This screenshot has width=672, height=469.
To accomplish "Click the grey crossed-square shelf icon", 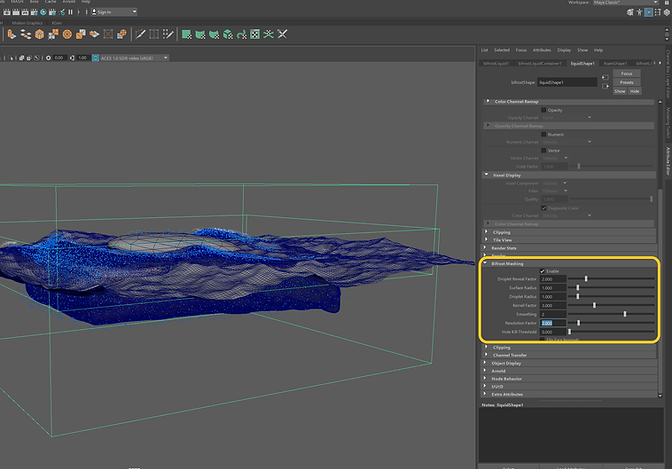I will point(108,34).
